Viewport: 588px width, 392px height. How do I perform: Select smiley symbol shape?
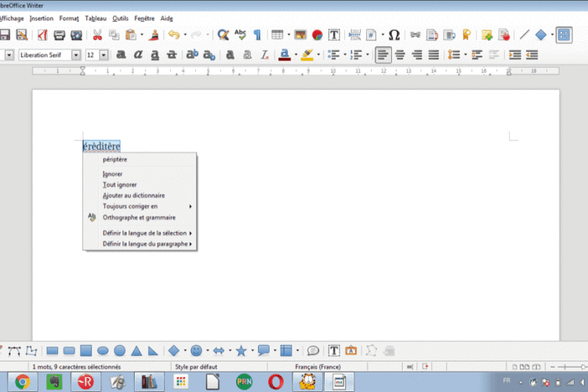coord(196,350)
